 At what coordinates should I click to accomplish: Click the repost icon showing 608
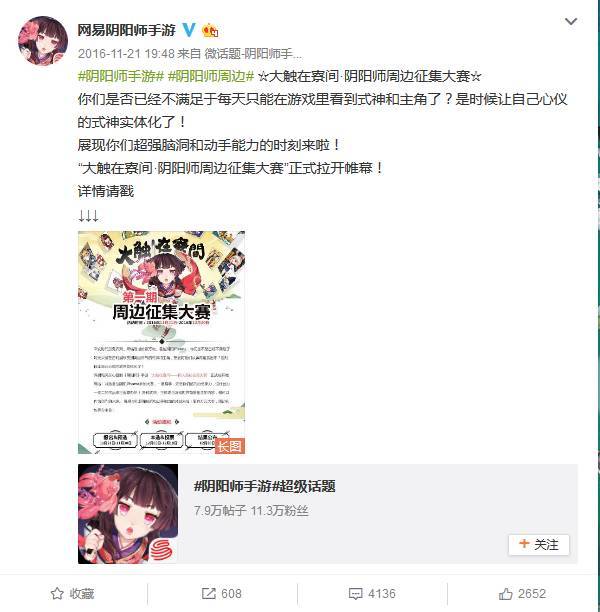click(208, 594)
